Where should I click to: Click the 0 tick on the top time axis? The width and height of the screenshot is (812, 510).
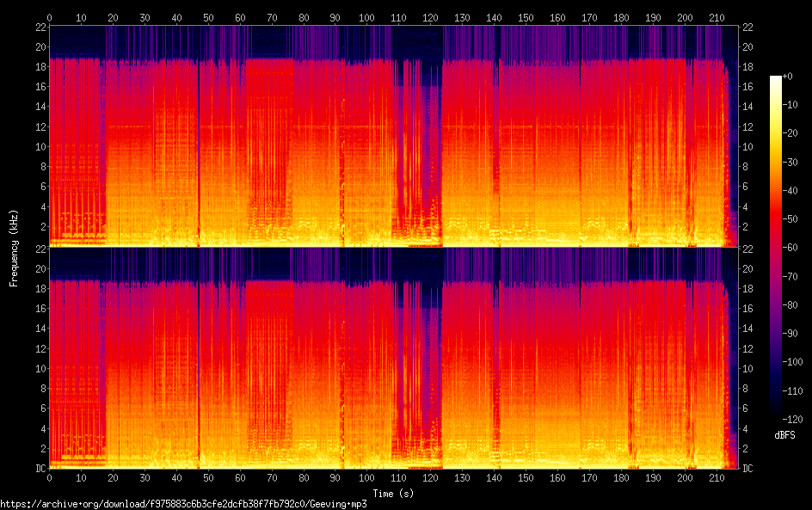tap(50, 17)
